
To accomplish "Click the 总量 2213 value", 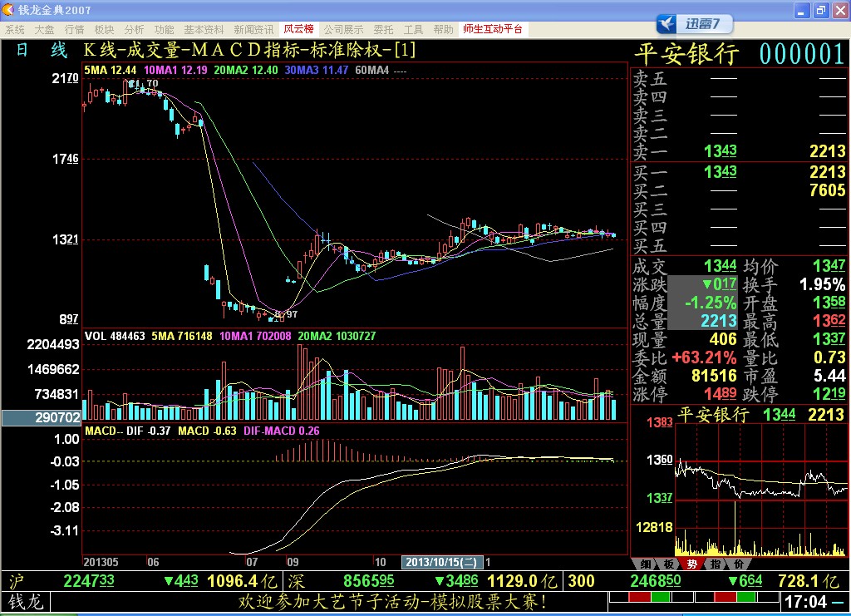I will (719, 321).
